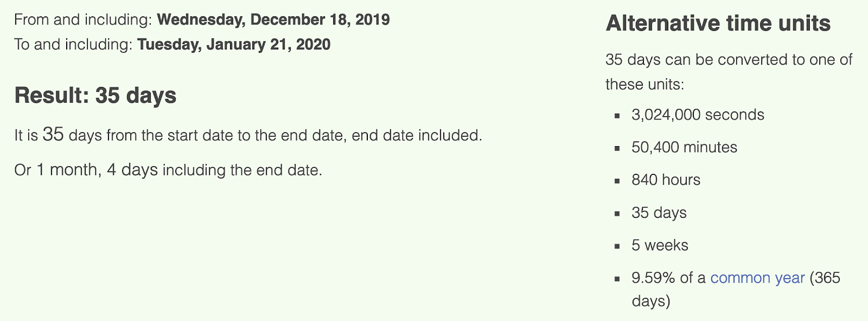Click the 'From and including' label
Screen dimensions: 868x321
(x=83, y=20)
